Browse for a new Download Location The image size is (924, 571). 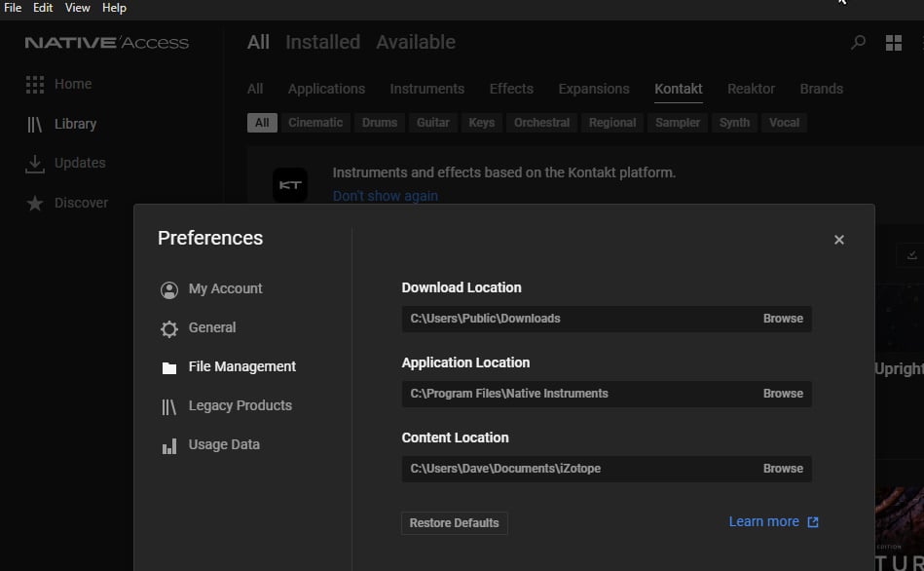(783, 319)
